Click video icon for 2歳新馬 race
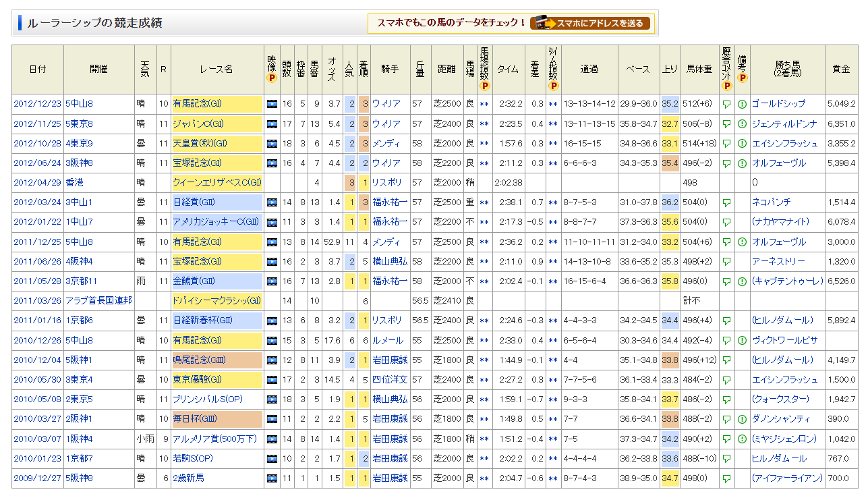Viewport: 868px width, 500px height. (x=272, y=478)
